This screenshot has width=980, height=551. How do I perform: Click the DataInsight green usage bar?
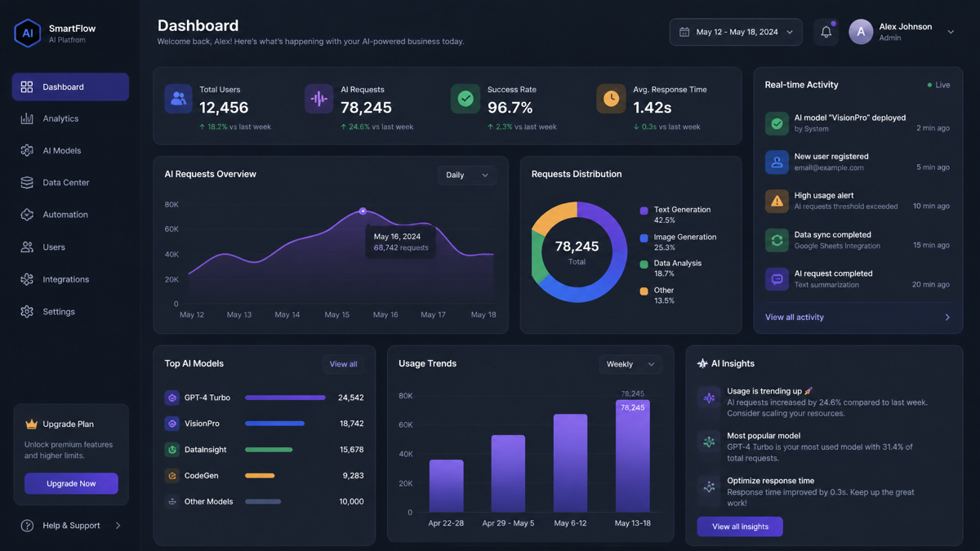tap(269, 450)
